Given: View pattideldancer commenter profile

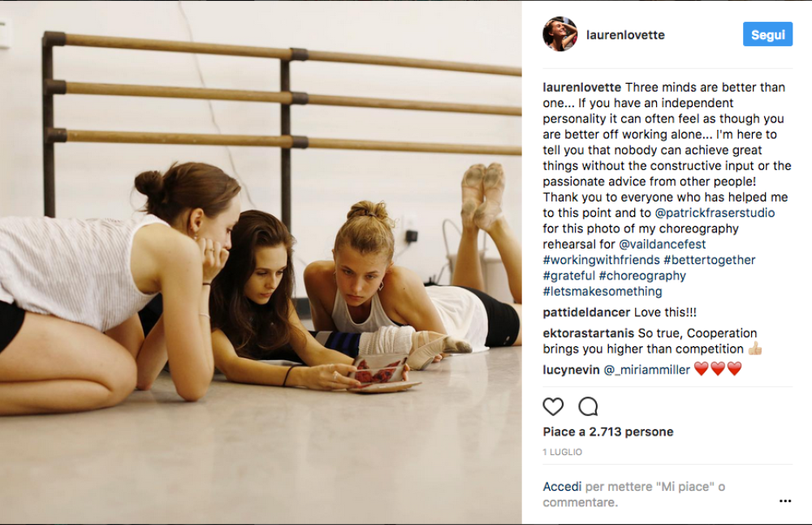Looking at the screenshot, I should (x=586, y=313).
